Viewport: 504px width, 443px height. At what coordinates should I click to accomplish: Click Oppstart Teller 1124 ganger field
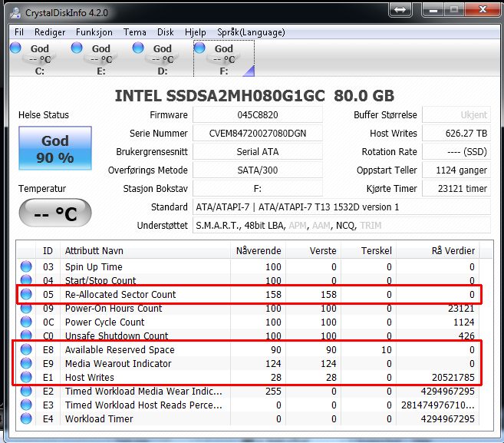pyautogui.click(x=456, y=170)
